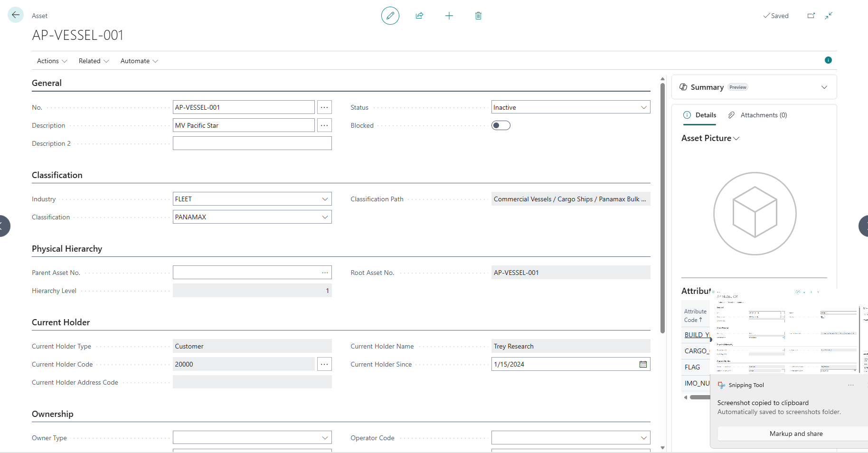This screenshot has width=868, height=453.
Task: Click the pencil edit icon
Action: pyautogui.click(x=390, y=16)
